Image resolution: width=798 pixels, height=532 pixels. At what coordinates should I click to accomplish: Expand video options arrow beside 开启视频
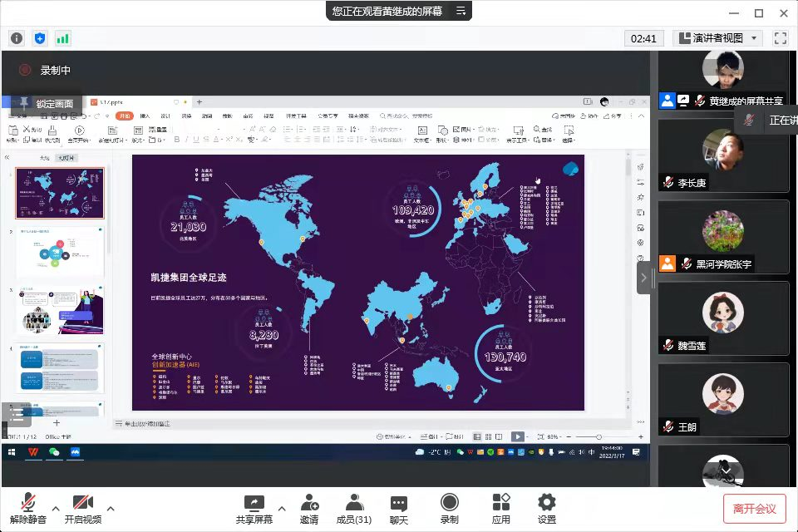[x=111, y=509]
